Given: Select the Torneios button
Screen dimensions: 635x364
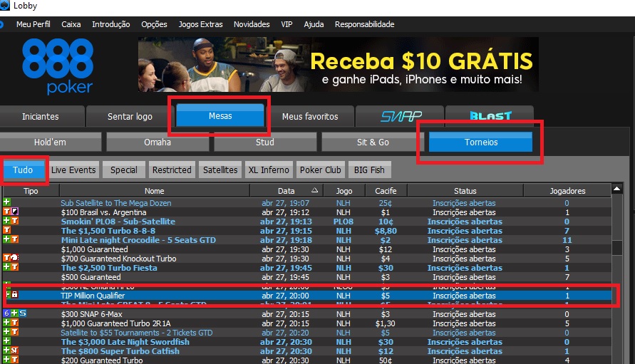Looking at the screenshot, I should click(481, 142).
